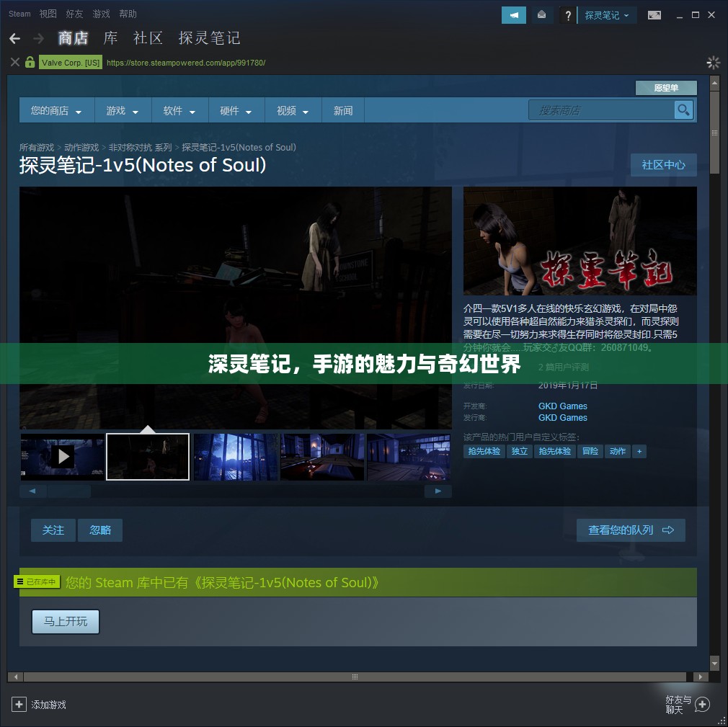
Task: Switch to 商店 tab
Action: click(74, 38)
